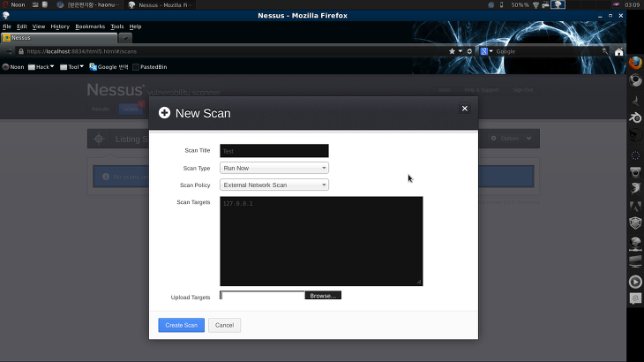
Task: Open the camera screenshot icon in dock
Action: point(635,172)
